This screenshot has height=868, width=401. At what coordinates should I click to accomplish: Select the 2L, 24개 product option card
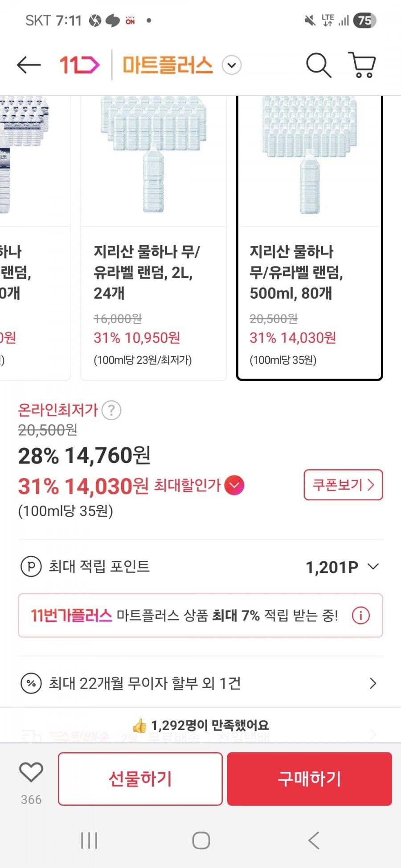(x=154, y=238)
